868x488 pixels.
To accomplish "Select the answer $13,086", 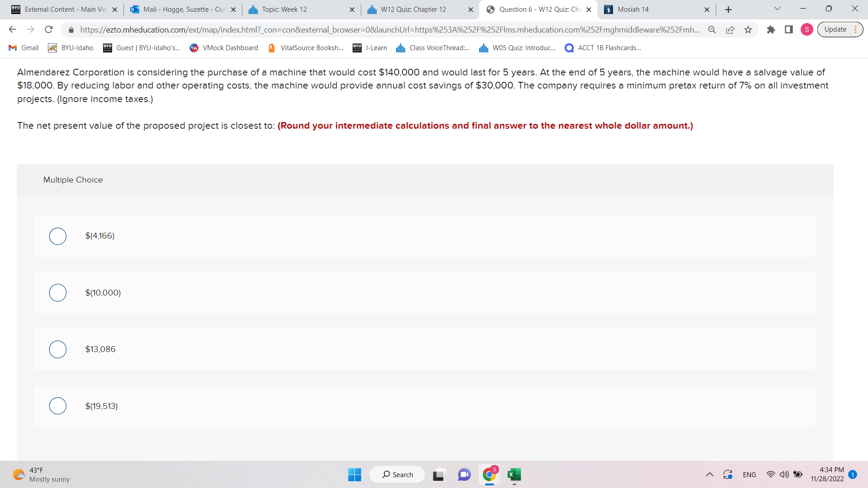I will (58, 349).
